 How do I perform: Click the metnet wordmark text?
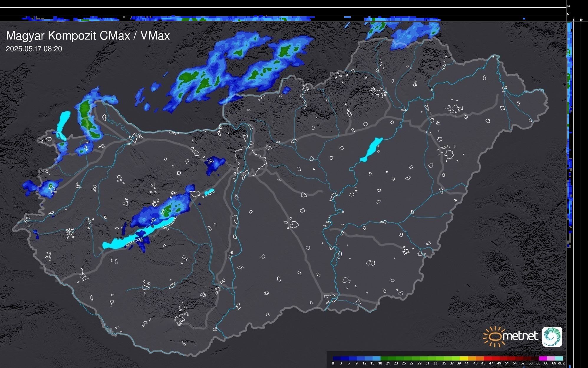[520, 336]
